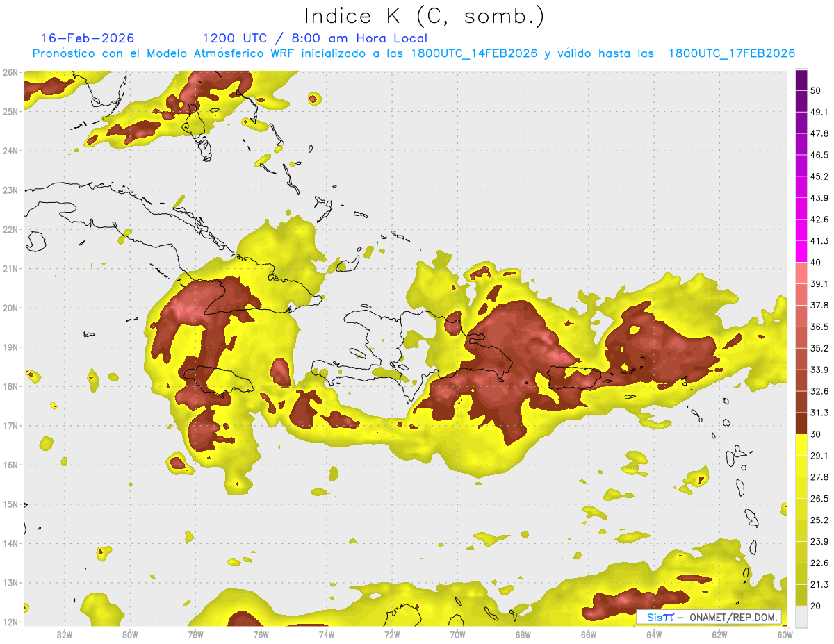Click the colorbar value "33.9"
The height and width of the screenshot is (644, 834).
coord(819,370)
